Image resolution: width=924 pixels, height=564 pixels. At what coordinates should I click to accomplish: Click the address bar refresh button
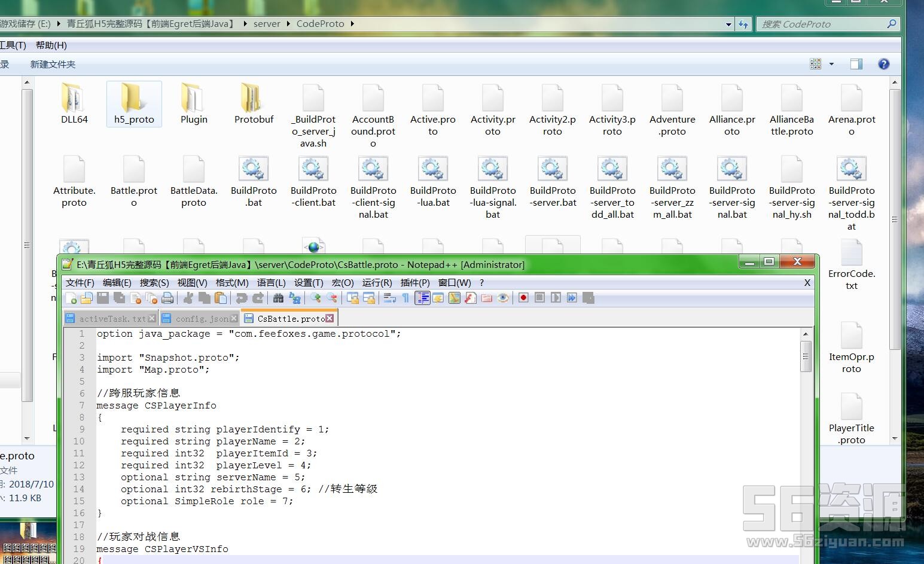tap(743, 25)
